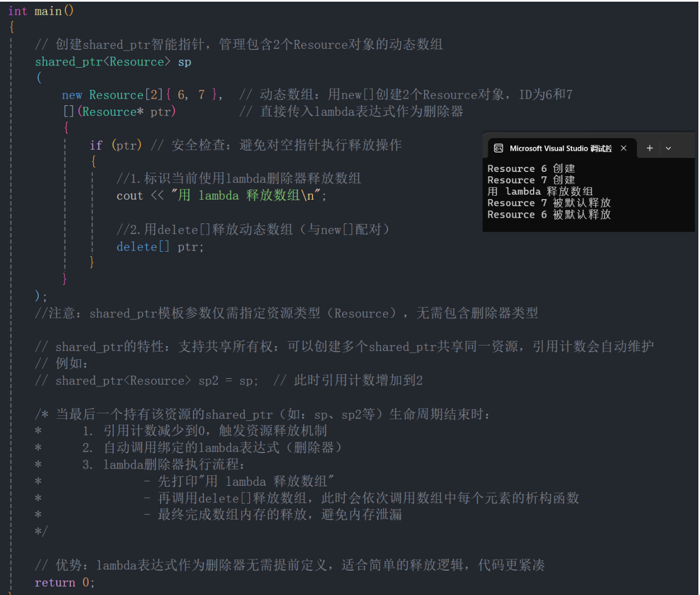Click console line "Resource 6 被默认释放"
Screen dimensions: 700x595
pyautogui.click(x=549, y=215)
